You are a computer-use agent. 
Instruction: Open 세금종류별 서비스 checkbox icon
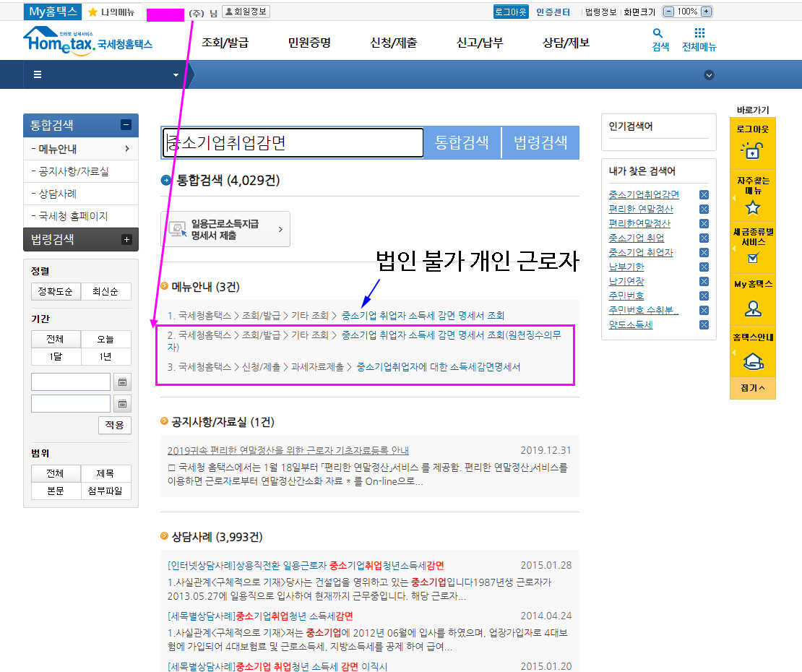tap(753, 258)
